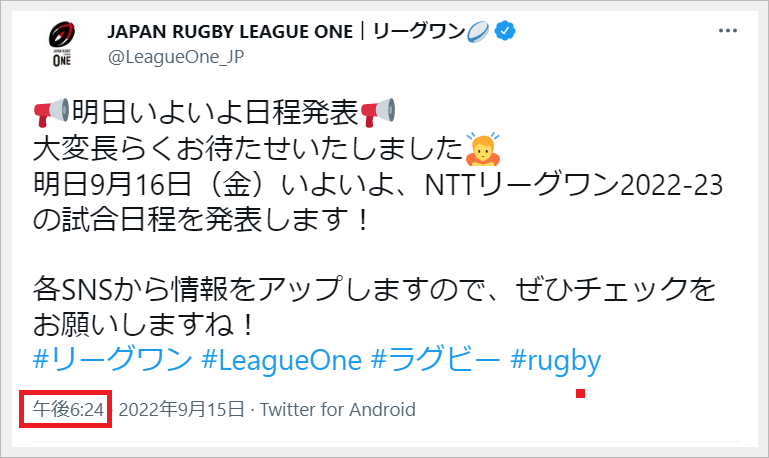769x458 pixels.
Task: Click the first megaphone emoji before 明日
Action: (x=51, y=111)
